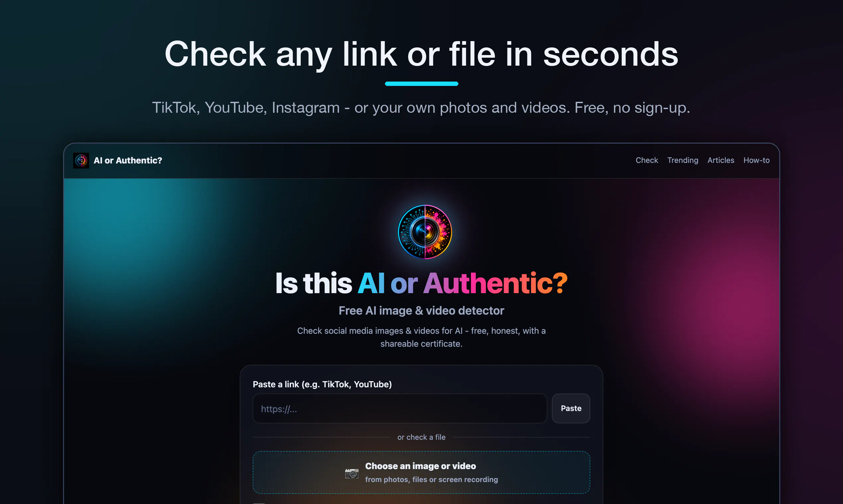Open the Trending nav link
Viewport: 843px width, 504px height.
[683, 160]
